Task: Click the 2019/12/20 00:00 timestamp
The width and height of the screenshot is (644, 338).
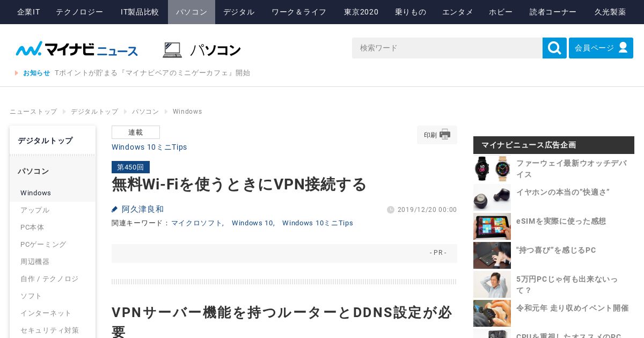Action: click(x=427, y=210)
